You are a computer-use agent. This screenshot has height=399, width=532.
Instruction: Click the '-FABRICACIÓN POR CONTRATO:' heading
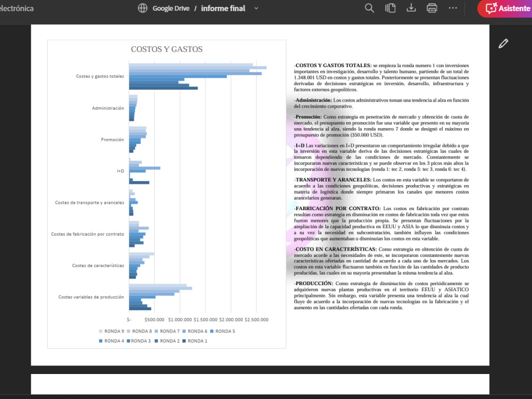tap(337, 209)
